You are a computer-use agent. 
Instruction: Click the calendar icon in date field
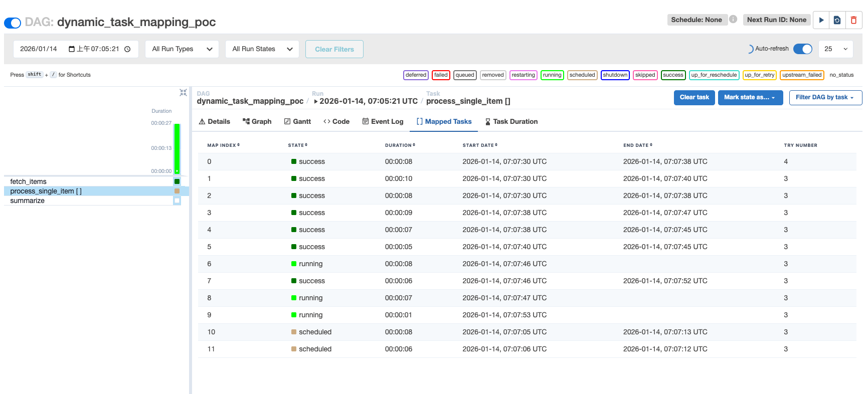72,49
